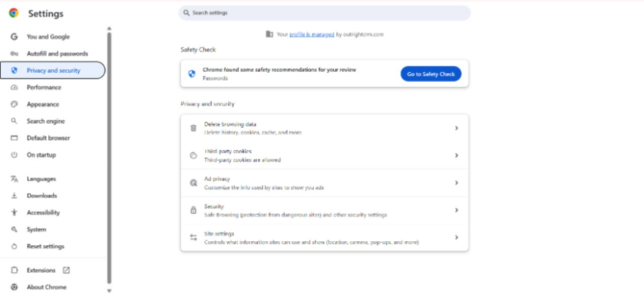Screen dimensions: 644x301
Task: Open Appearance settings in the sidebar
Action: point(43,104)
